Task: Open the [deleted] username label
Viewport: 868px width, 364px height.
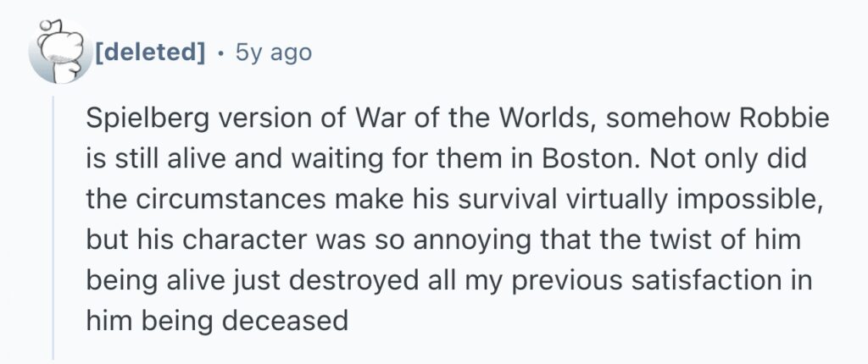Action: pos(151,53)
